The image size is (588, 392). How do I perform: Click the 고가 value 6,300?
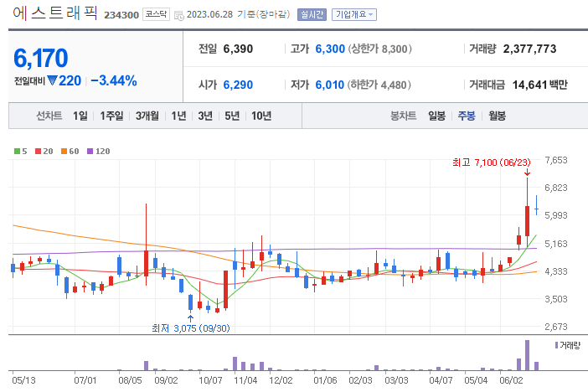[330, 49]
